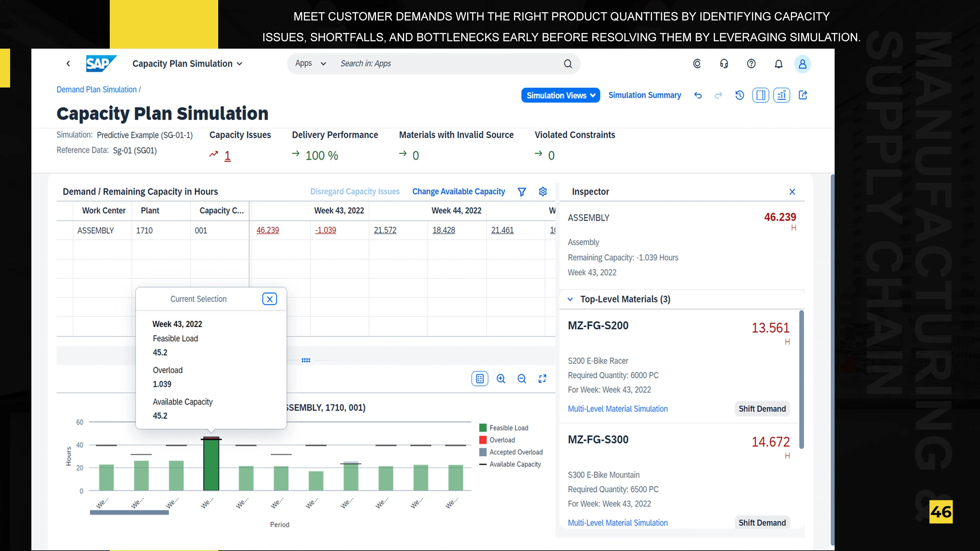Toggle the chart legend button
This screenshot has width=980, height=551.
click(480, 379)
